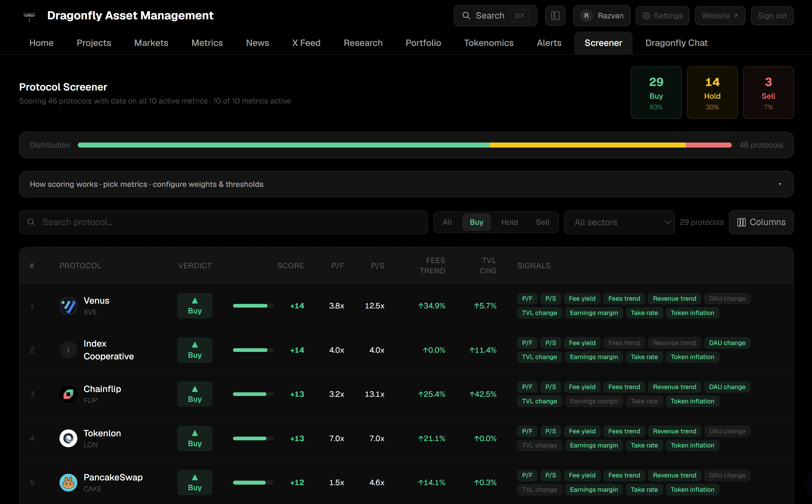812x504 pixels.
Task: Click the 3 Sell summary card
Action: point(768,93)
